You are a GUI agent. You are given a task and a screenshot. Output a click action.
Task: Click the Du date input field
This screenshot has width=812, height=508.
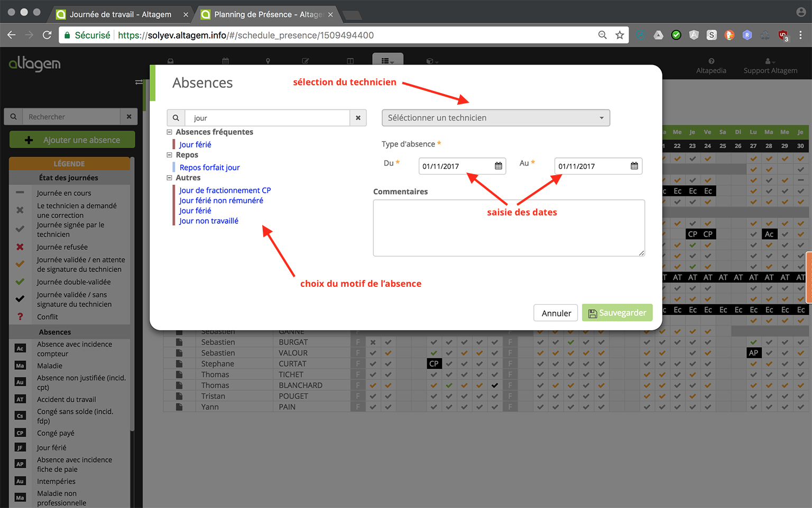(x=462, y=166)
